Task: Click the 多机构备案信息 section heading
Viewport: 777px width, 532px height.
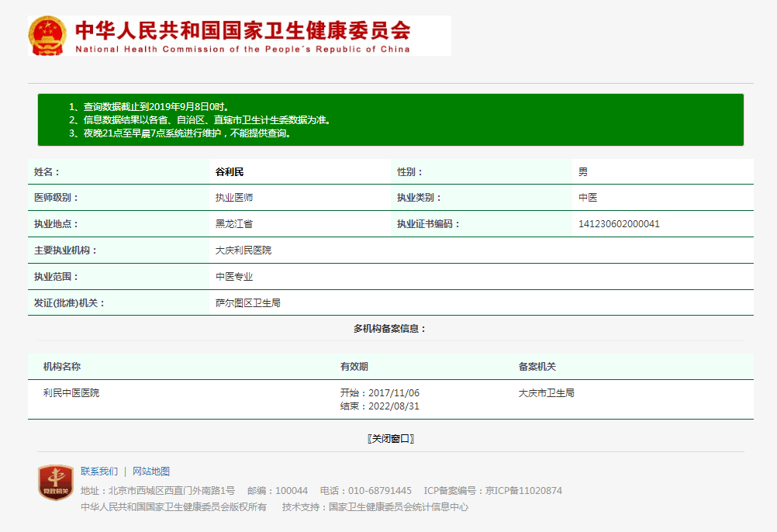Action: tap(390, 328)
